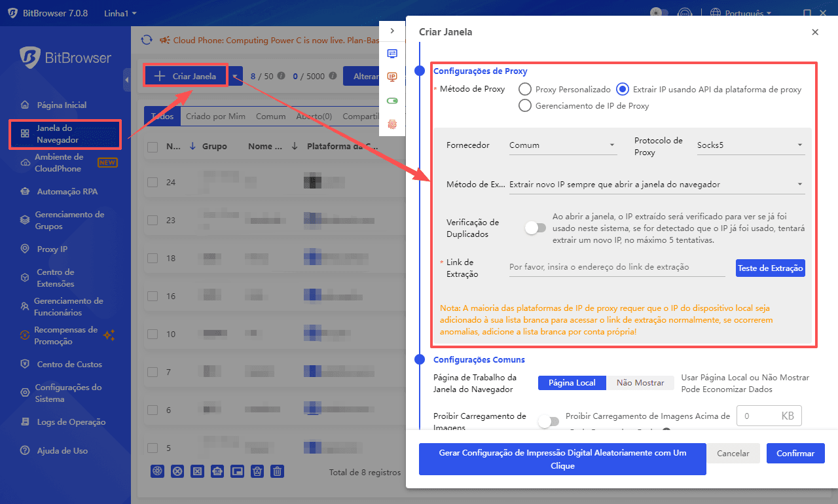The width and height of the screenshot is (838, 504).
Task: Click the trash can icon in bottom toolbar
Action: tap(278, 471)
